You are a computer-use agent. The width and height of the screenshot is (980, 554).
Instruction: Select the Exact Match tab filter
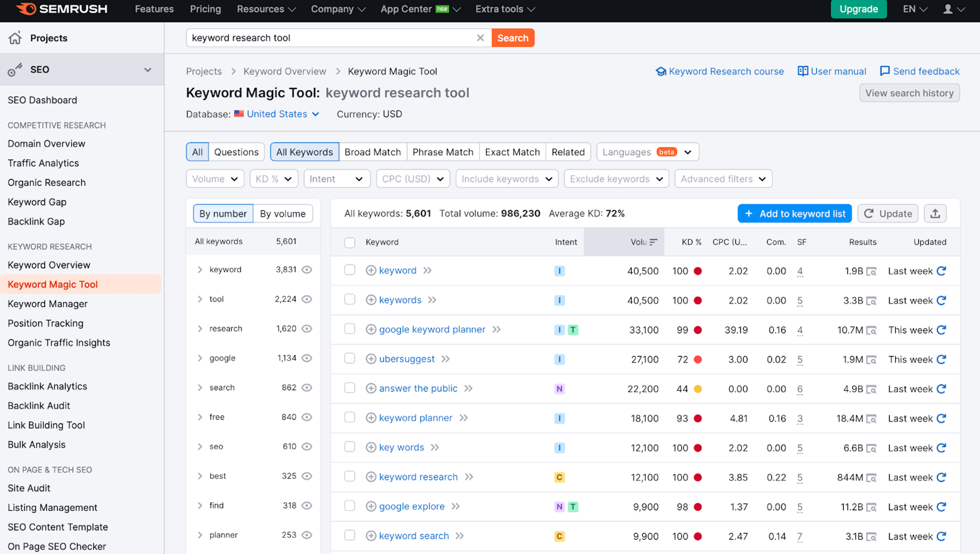(x=512, y=151)
